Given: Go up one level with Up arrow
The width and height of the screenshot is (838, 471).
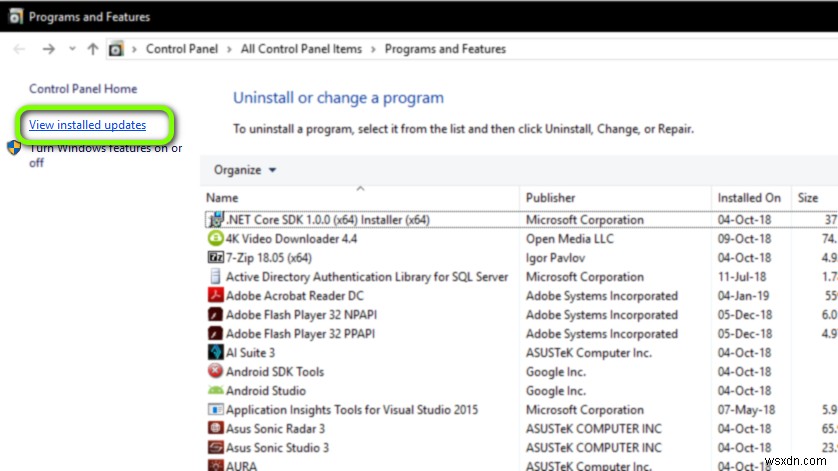Looking at the screenshot, I should pyautogui.click(x=92, y=49).
